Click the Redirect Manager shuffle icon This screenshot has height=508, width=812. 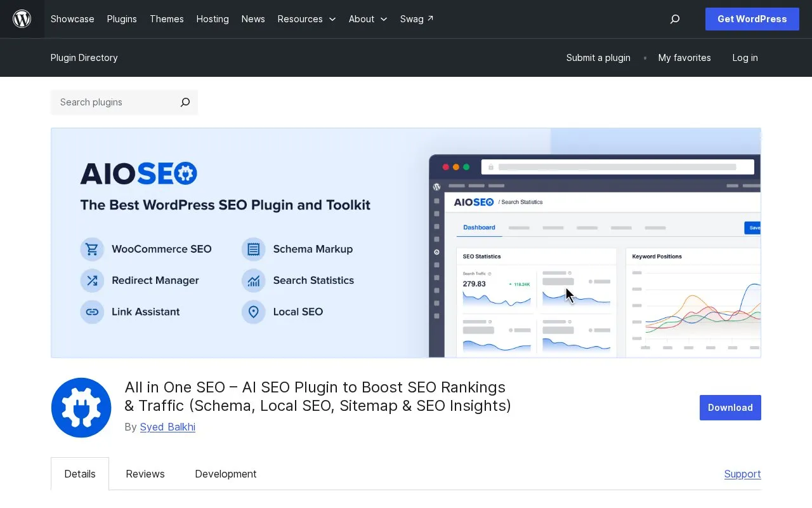[92, 280]
